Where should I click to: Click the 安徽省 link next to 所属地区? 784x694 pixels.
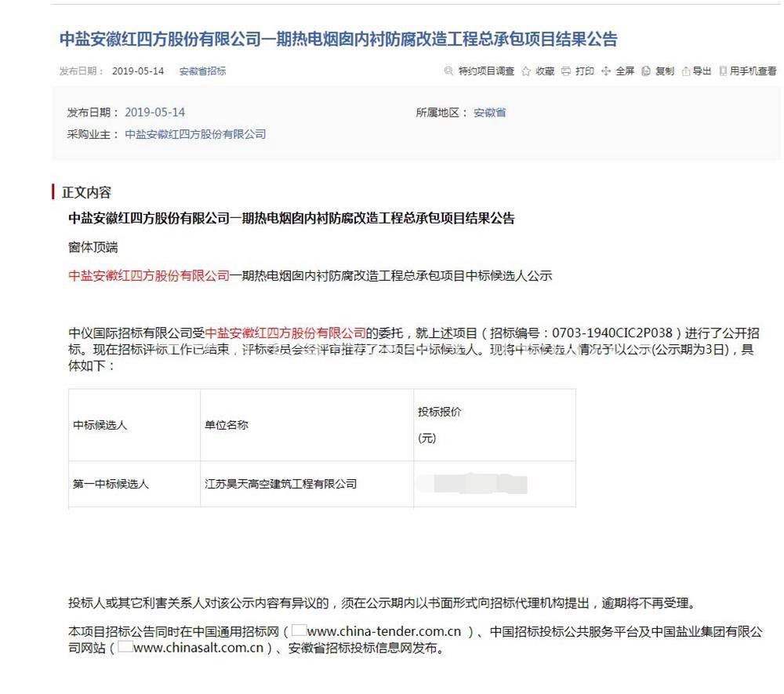(489, 113)
